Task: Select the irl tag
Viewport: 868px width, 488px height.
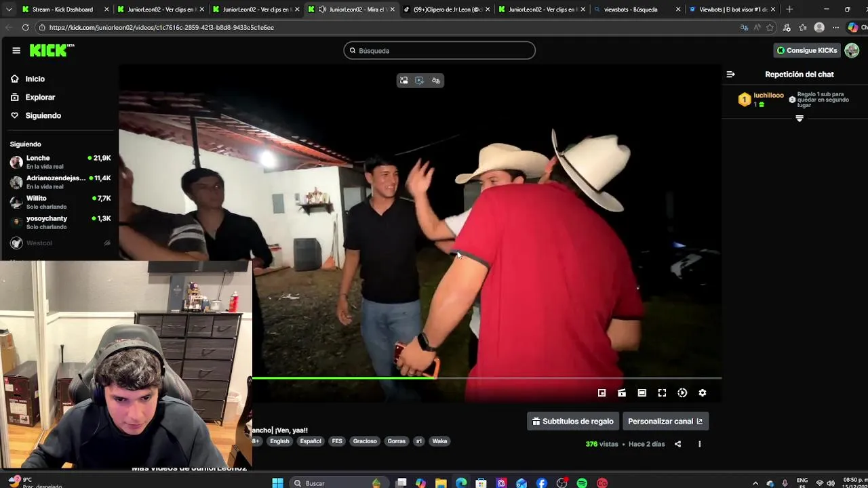Action: [418, 441]
